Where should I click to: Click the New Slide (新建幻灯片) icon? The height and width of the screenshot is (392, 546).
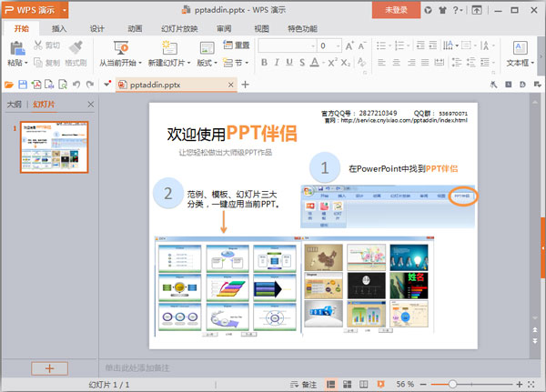tap(169, 47)
